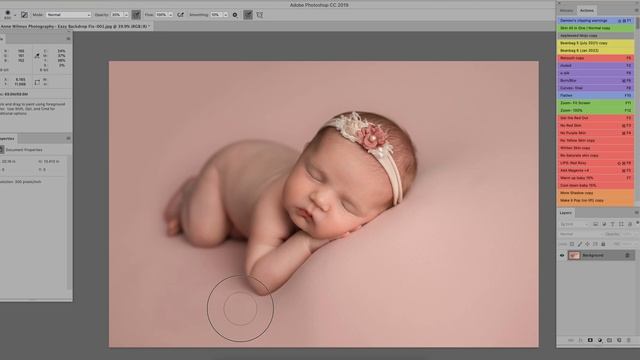
Task: Lock all layer attributes icon
Action: [603, 244]
